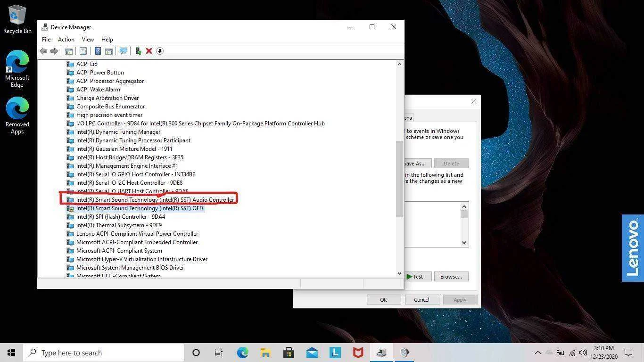Click the blue Help question-mark icon

pyautogui.click(x=98, y=51)
